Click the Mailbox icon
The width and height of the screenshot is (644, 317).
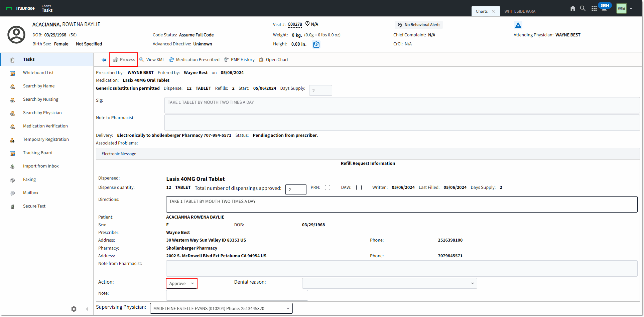coord(12,194)
